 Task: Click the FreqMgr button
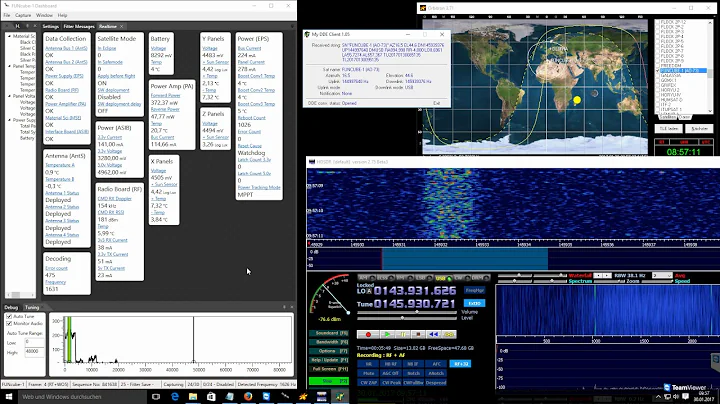click(x=474, y=290)
